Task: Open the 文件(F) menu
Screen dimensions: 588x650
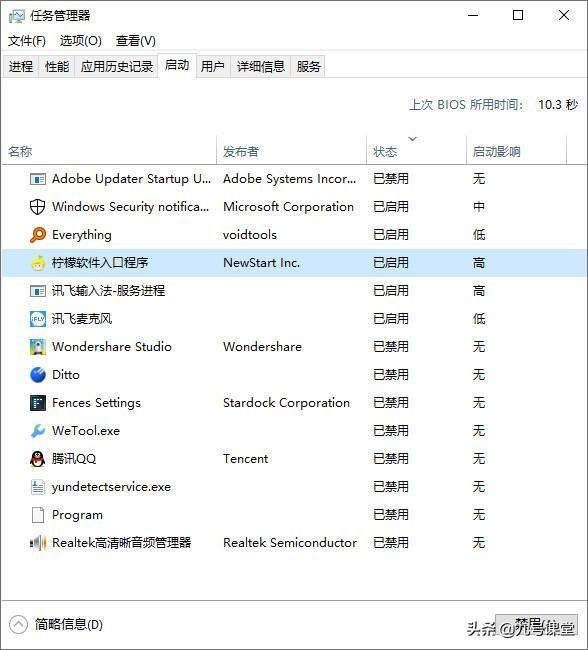Action: click(x=27, y=41)
